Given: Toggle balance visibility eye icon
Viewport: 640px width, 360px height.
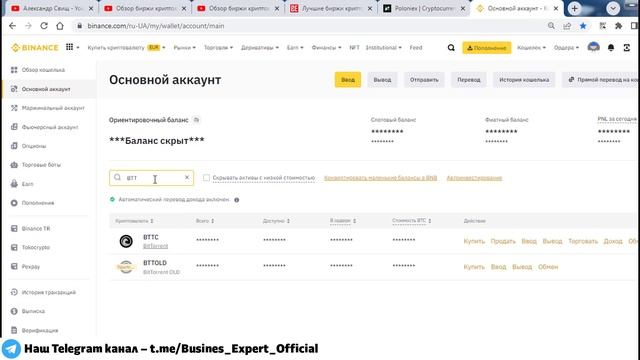Looking at the screenshot, I should pos(196,120).
